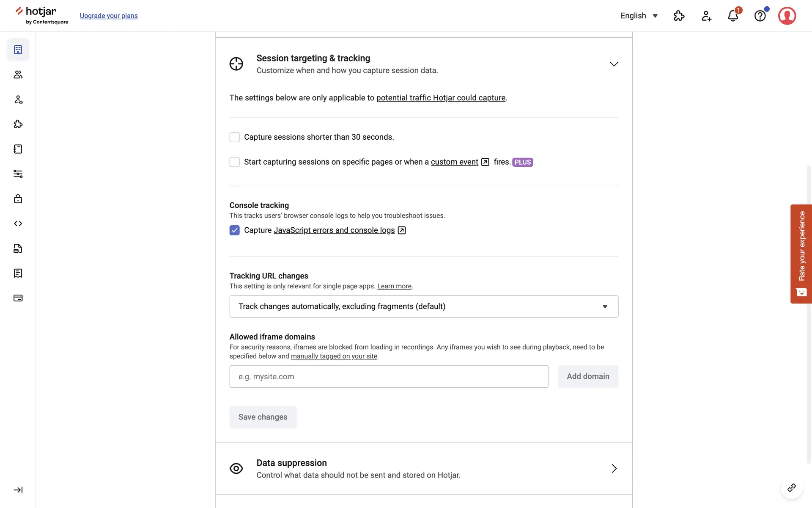
Task: Click the Add domain button
Action: (588, 376)
